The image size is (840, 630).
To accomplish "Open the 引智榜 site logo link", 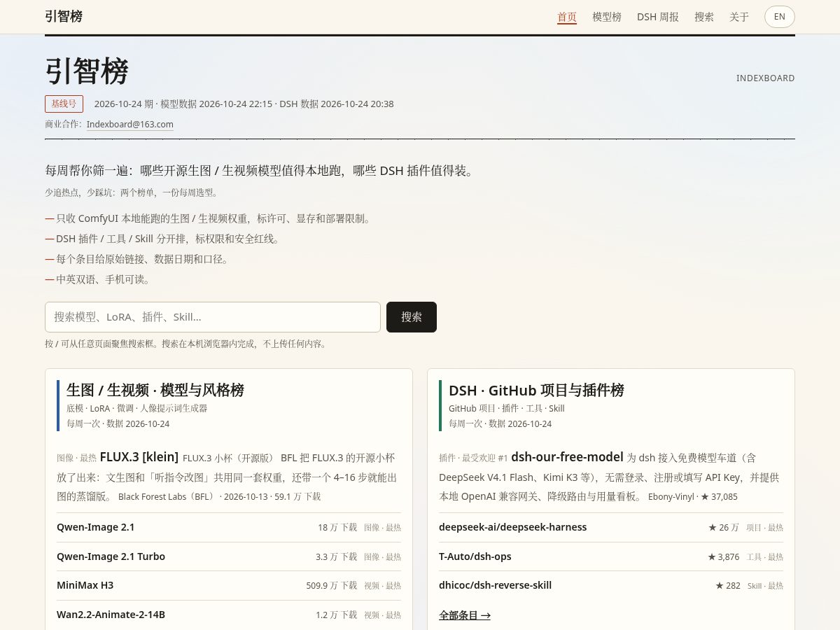I will point(64,16).
